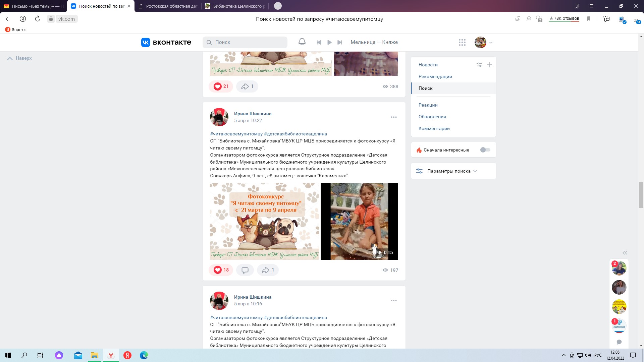Open the Фотоконкурс poster image in the 10:22 post
Viewport: 644px width, 362px height.
(264, 221)
